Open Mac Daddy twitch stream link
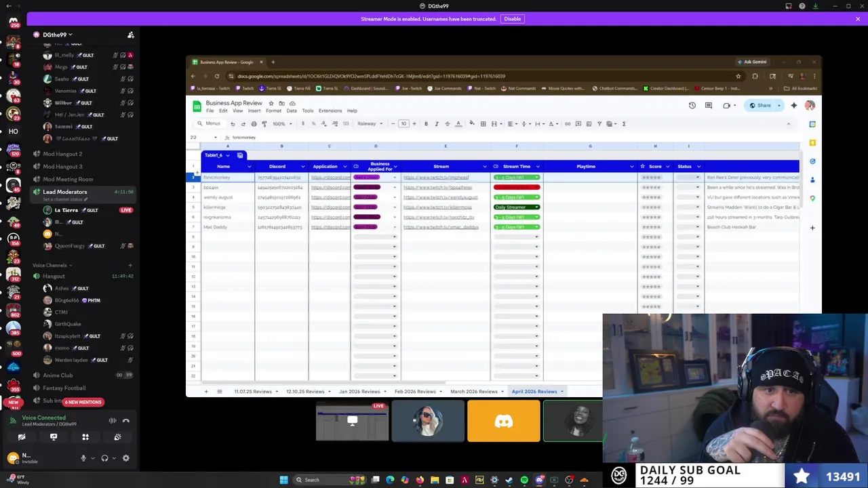Screen dimensions: 868x488 441,227
